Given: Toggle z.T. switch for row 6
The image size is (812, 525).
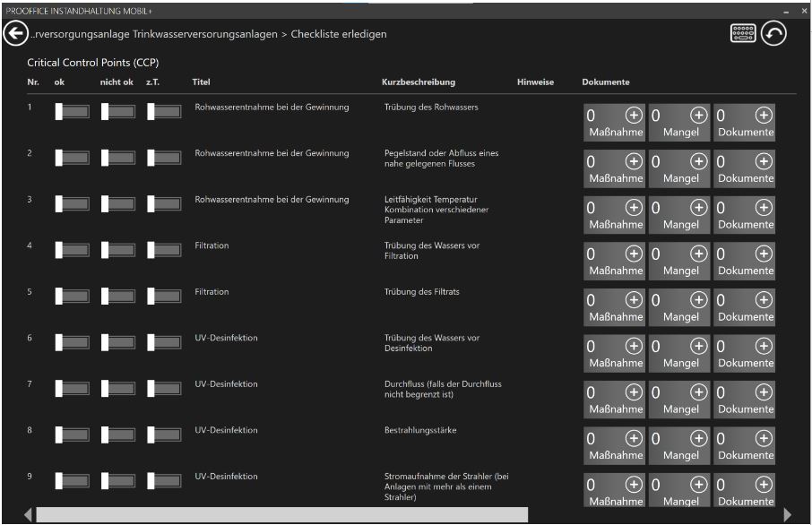Looking at the screenshot, I should (164, 342).
